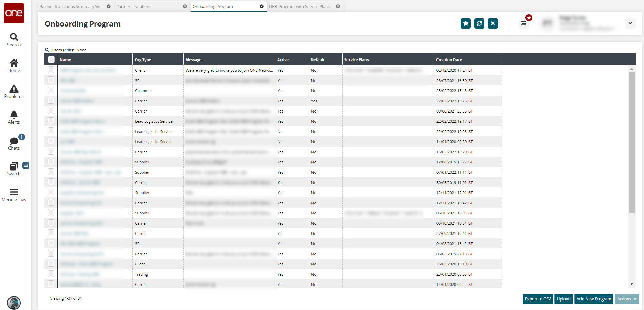Click the Filters magnifier icon

47,50
